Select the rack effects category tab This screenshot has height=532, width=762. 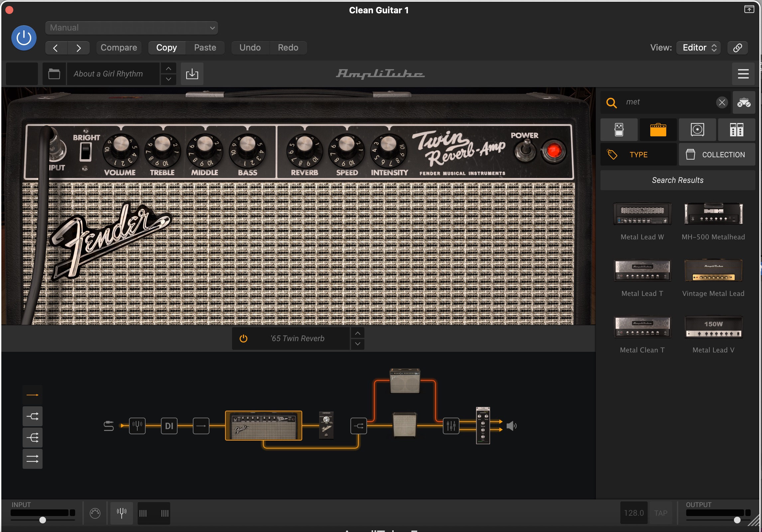[736, 130]
